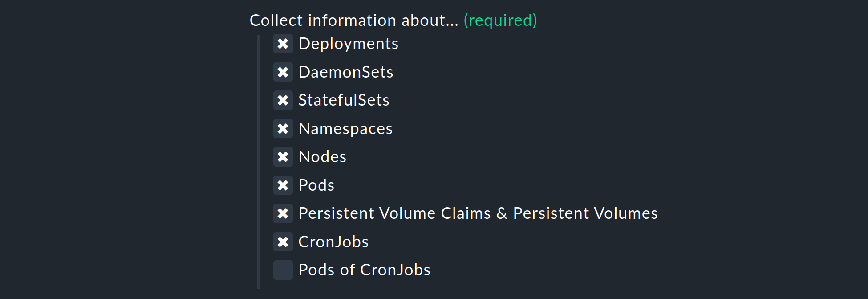The image size is (868, 299).
Task: Click the StatefulSets label text
Action: [344, 100]
